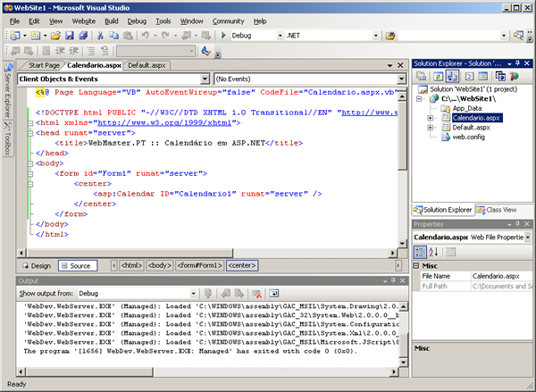The width and height of the screenshot is (536, 392).
Task: Click the Refresh icon in Solution Explorer
Action: point(438,76)
